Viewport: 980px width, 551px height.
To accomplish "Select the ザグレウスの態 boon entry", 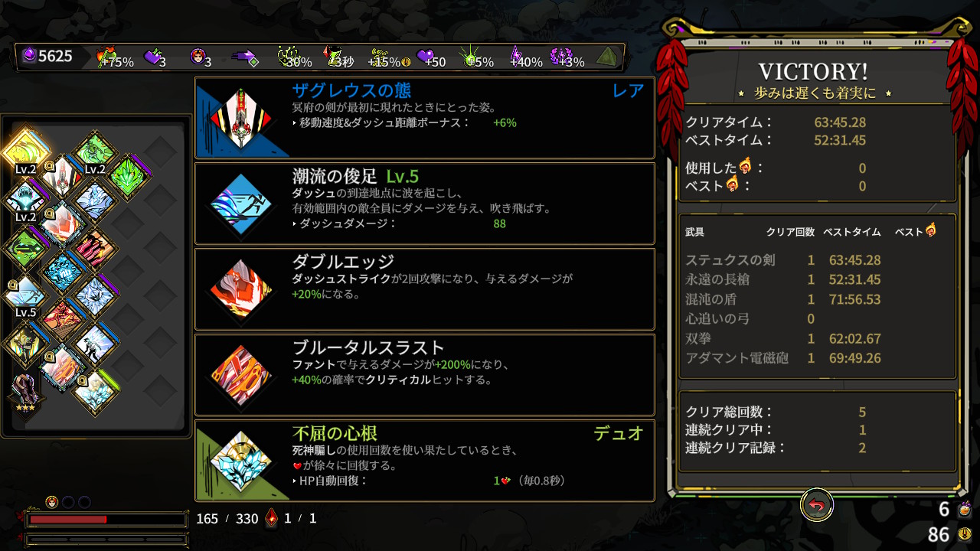I will pyautogui.click(x=425, y=117).
